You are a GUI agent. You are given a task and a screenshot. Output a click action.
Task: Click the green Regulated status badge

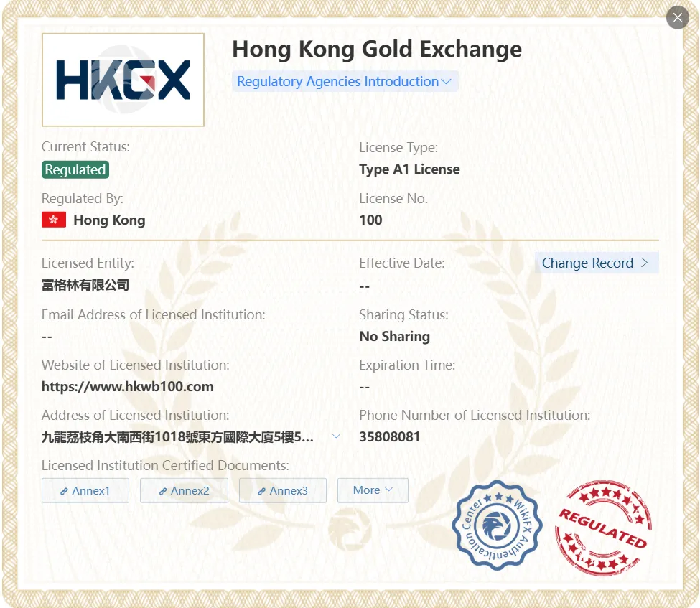pos(75,169)
